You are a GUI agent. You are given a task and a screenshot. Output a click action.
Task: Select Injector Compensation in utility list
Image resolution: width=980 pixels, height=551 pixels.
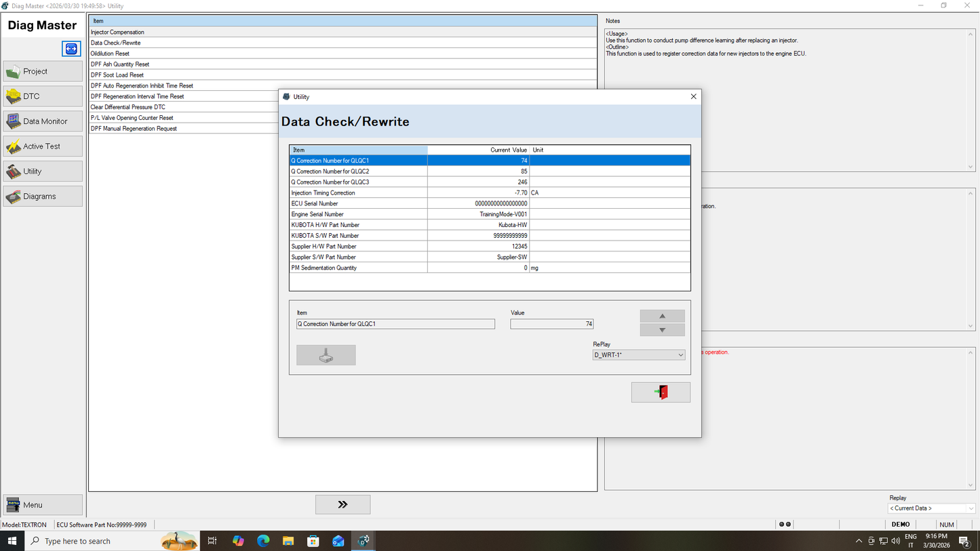coord(342,32)
